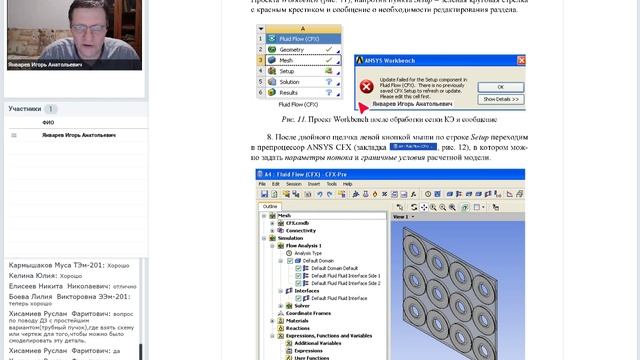
Task: Click the Save icon in CFX-Pre toolbar
Action: (x=264, y=194)
